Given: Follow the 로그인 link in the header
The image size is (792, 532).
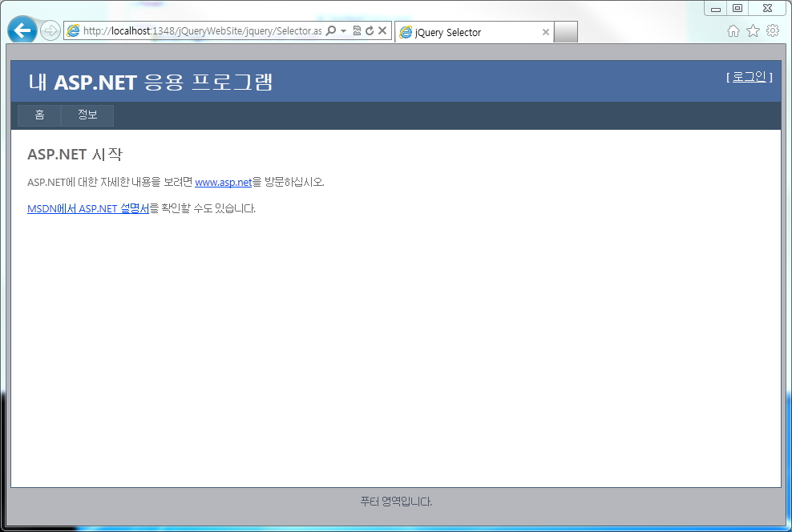Looking at the screenshot, I should (x=750, y=77).
